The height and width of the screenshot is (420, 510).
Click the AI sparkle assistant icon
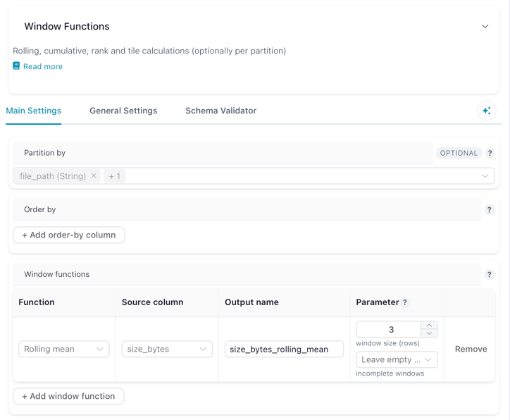487,111
